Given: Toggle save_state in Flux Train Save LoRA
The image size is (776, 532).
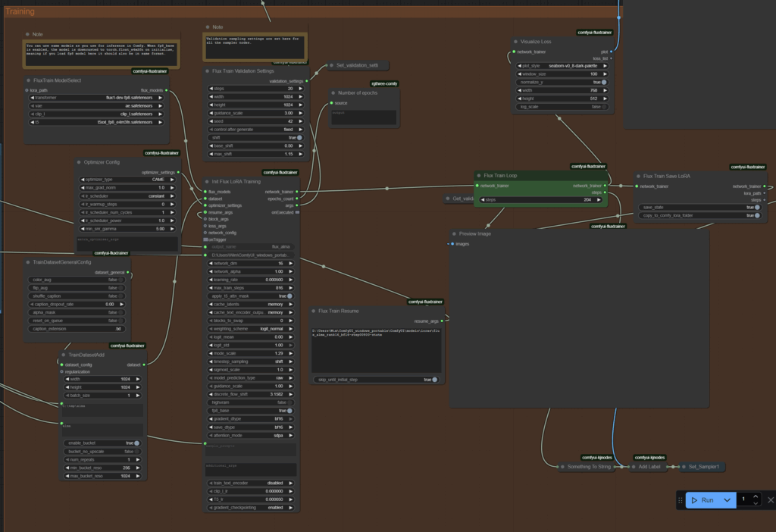Looking at the screenshot, I should [x=756, y=207].
